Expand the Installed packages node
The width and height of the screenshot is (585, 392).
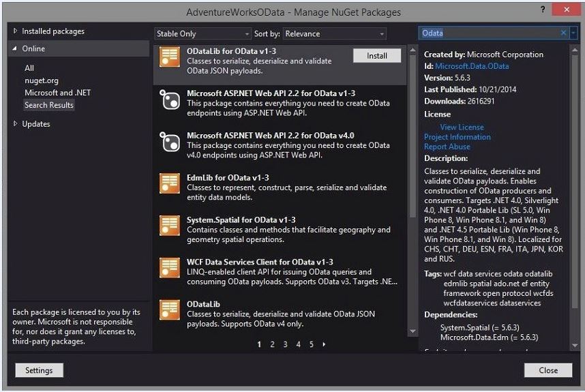tap(15, 31)
